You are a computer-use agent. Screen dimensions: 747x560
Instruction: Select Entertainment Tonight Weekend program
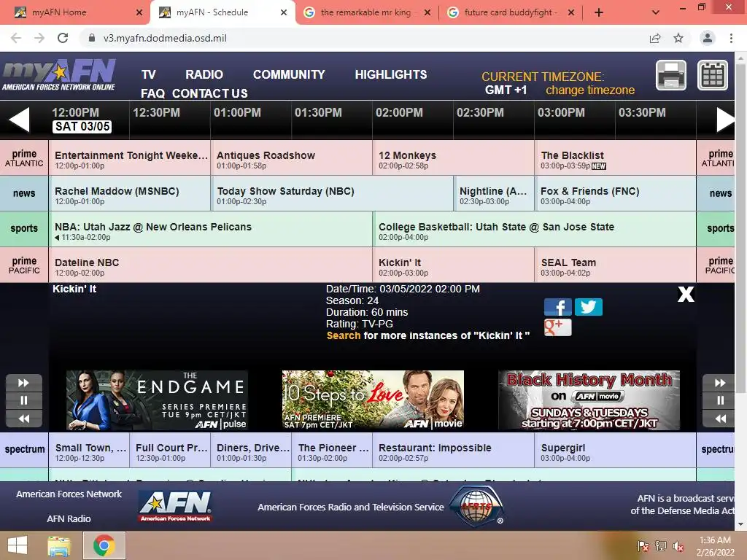(130, 157)
